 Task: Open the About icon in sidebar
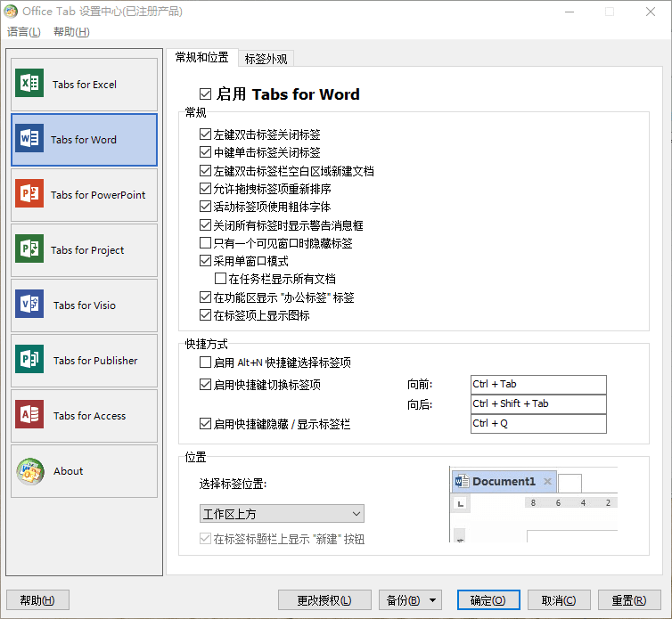point(30,471)
